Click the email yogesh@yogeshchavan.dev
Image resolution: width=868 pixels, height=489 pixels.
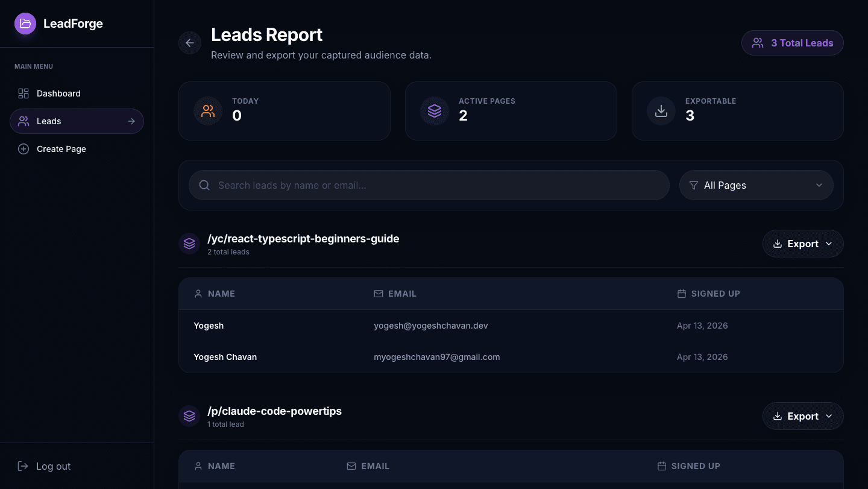431,326
